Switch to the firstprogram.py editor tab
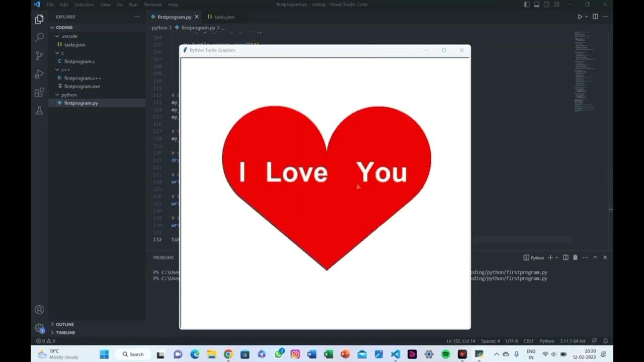644x362 pixels. [174, 17]
